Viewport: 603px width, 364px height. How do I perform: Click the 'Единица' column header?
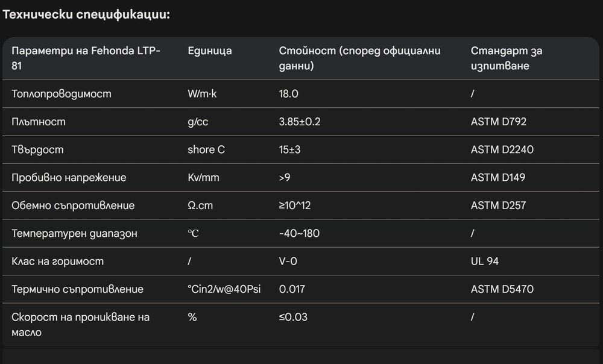pyautogui.click(x=210, y=51)
